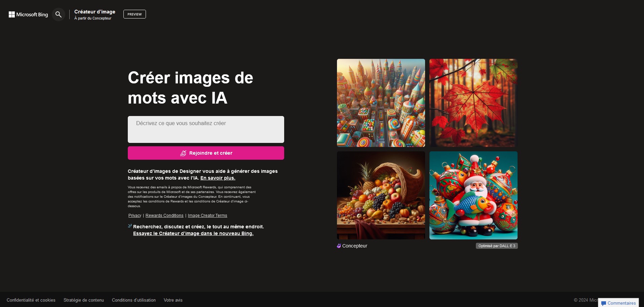Open the fruit cornucopia image

pyautogui.click(x=381, y=195)
